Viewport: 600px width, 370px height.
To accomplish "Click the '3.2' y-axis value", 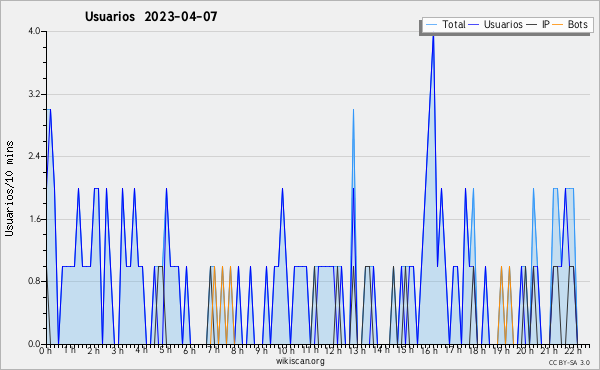I will pos(34,94).
